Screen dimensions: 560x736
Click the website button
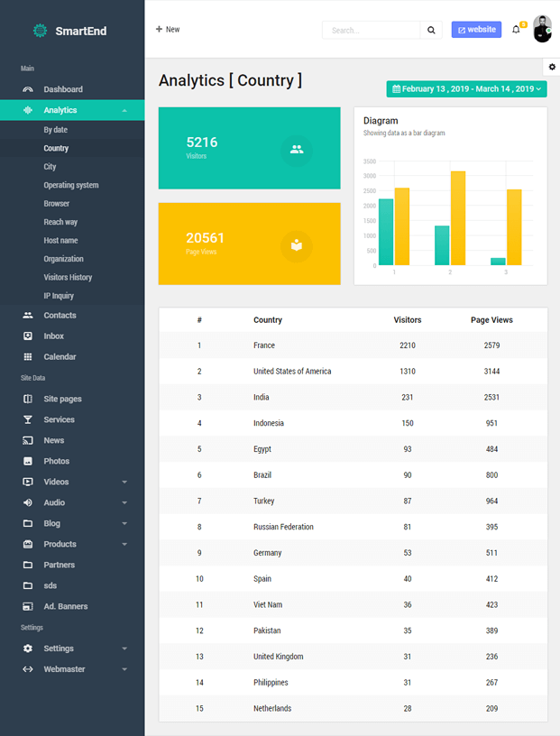[x=476, y=30]
